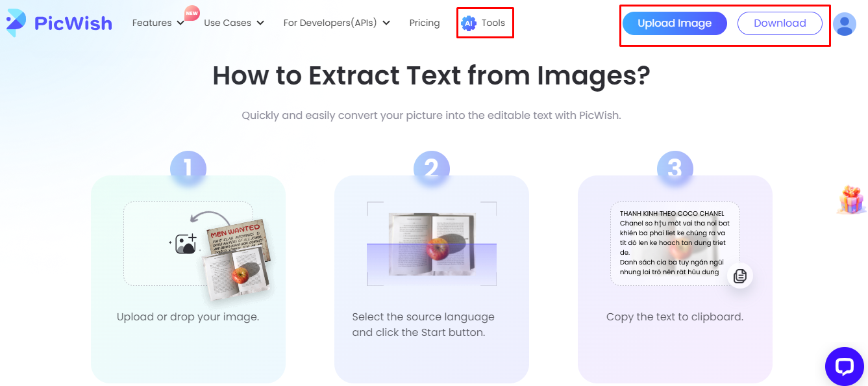This screenshot has height=386, width=868.
Task: Expand the For Developers(APIs) dropdown
Action: pyautogui.click(x=337, y=23)
